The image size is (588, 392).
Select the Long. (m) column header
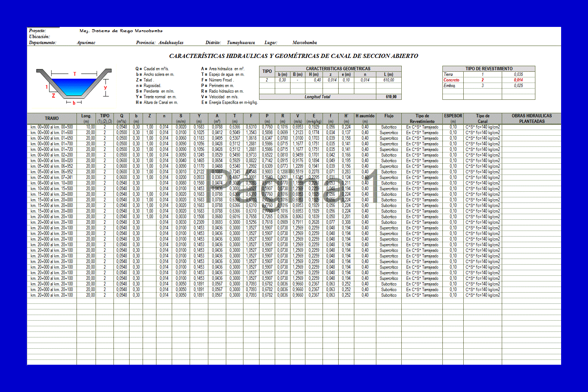(86, 118)
